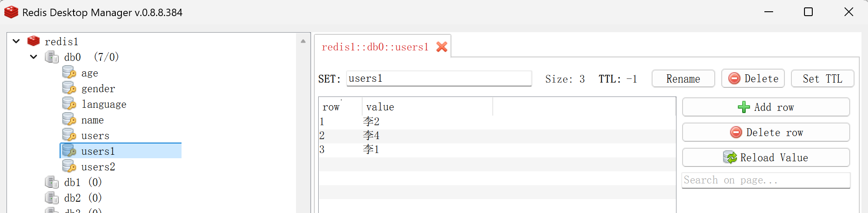Click row number 3 cell
This screenshot has width=868, height=213.
(x=340, y=150)
